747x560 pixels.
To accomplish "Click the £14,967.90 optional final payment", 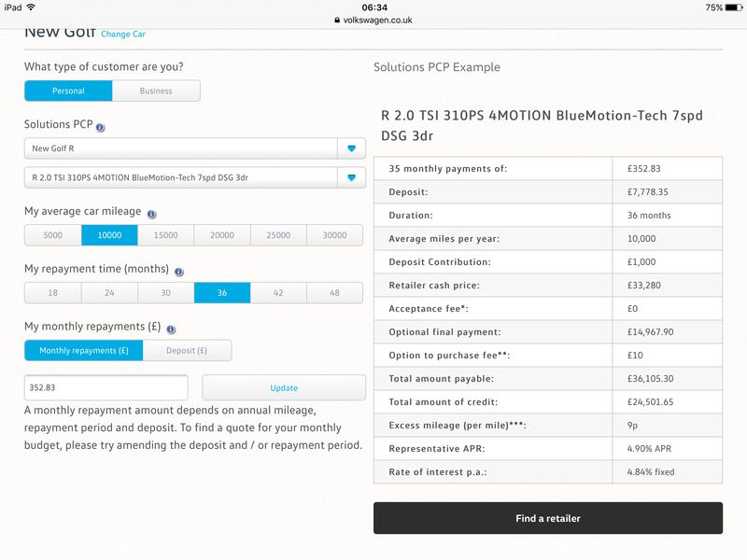I will coord(650,332).
